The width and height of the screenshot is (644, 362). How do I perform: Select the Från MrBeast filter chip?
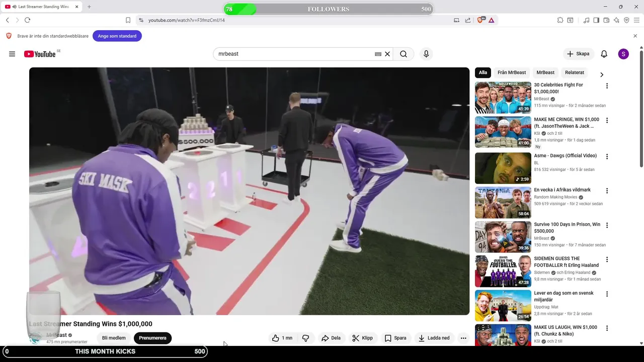click(512, 72)
